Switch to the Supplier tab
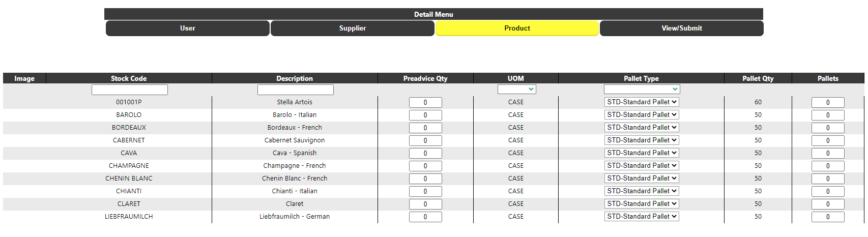Screen dimensions: 868x237 pos(352,28)
